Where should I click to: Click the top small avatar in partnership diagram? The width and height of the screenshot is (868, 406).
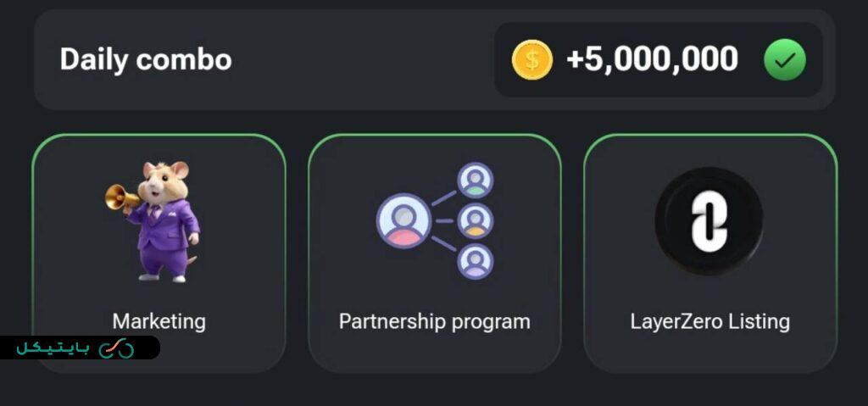click(475, 180)
